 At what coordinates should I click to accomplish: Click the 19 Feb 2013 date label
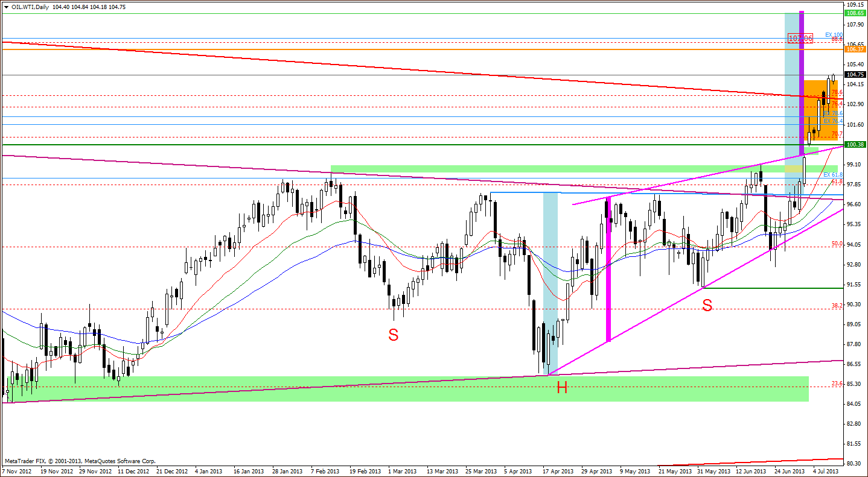pos(365,471)
